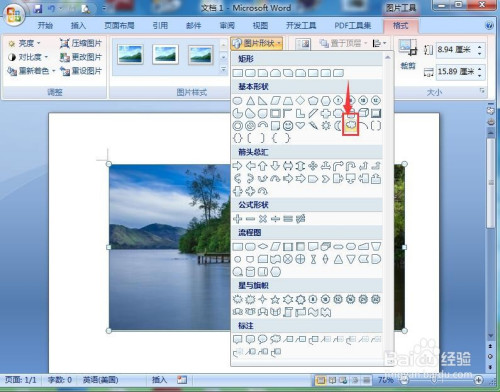
Task: Expand the picture styles gallery
Action: click(223, 69)
